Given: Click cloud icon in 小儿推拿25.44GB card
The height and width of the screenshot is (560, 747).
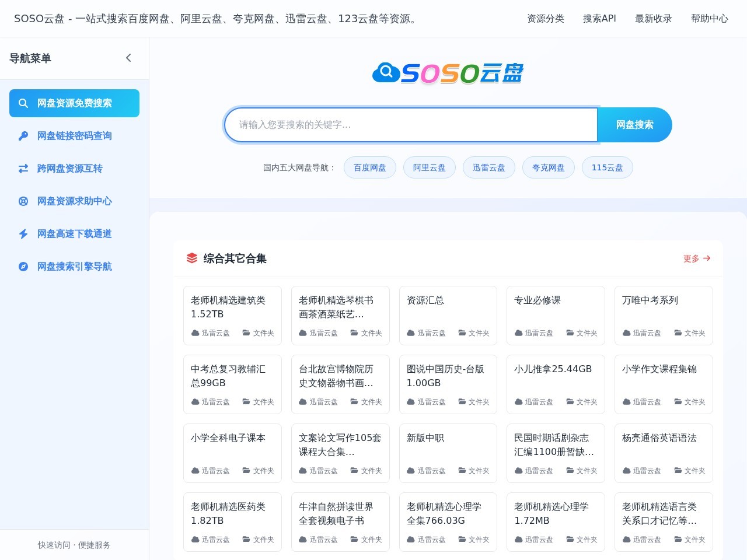Looking at the screenshot, I should [519, 402].
